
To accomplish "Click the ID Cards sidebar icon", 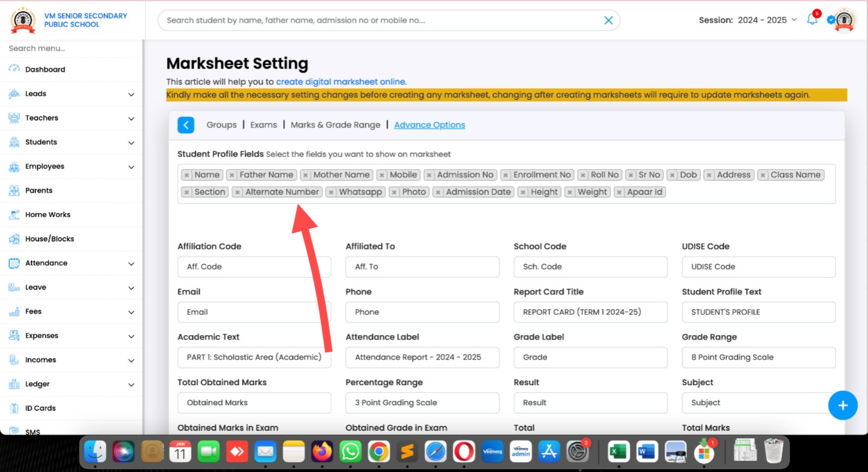I will tap(14, 408).
